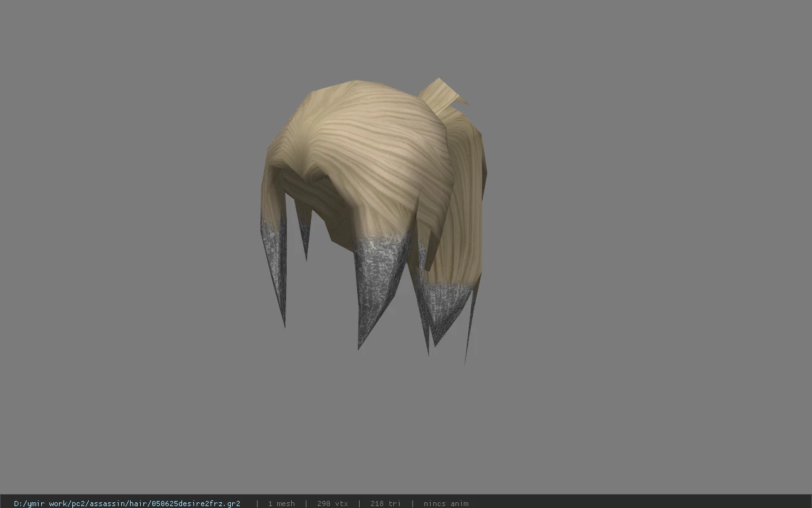
Task: Click the "218 tri" triangle count
Action: (385, 504)
